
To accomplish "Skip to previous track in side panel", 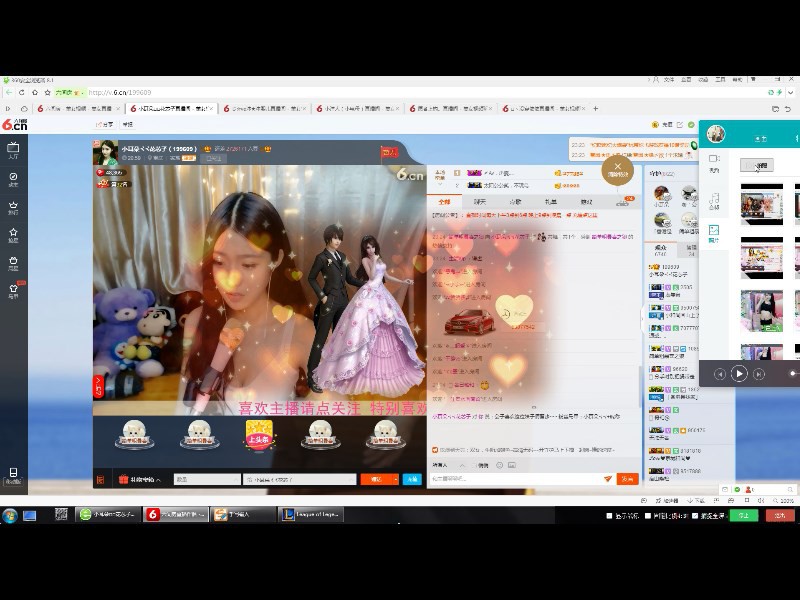I will tap(719, 374).
